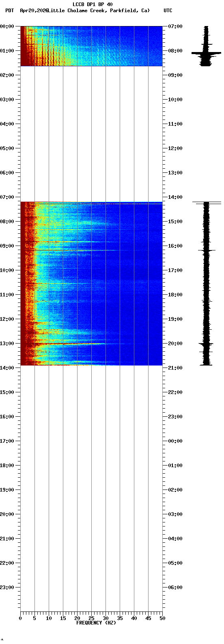The image size is (224, 644).
Task: Click the "15:00" PDT axis label on the left
Action: (x=7, y=392)
